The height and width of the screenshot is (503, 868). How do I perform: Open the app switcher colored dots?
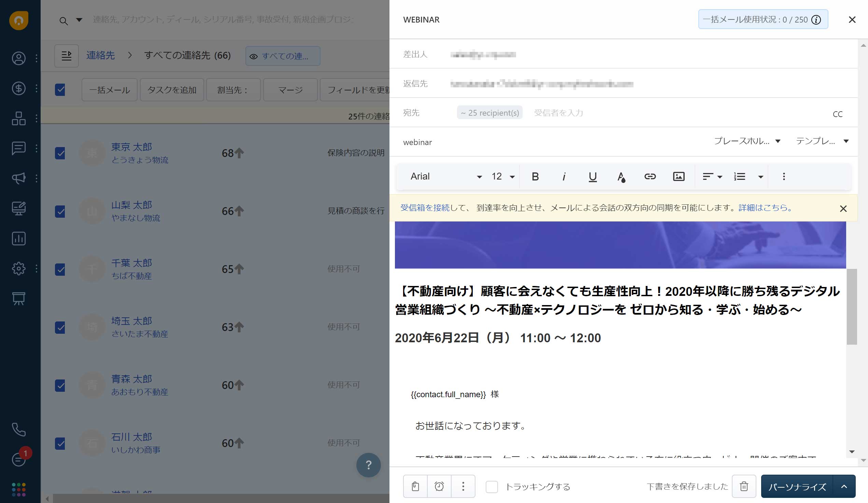point(18,489)
